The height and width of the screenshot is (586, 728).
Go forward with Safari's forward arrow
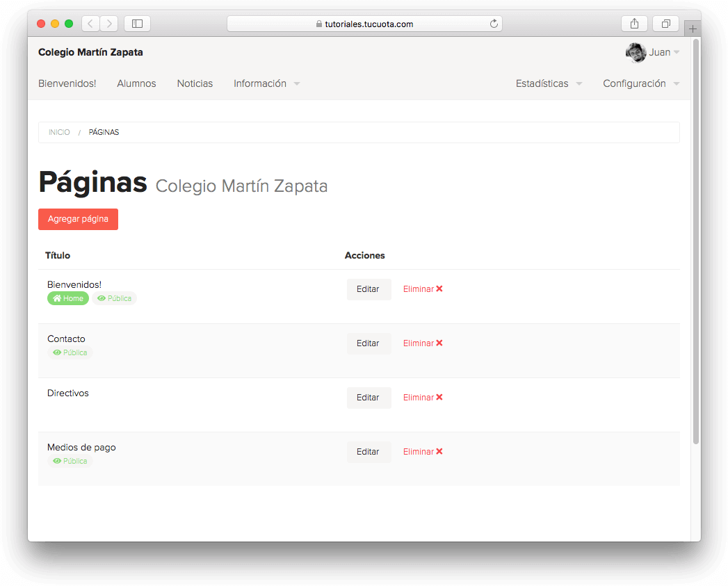[x=108, y=24]
